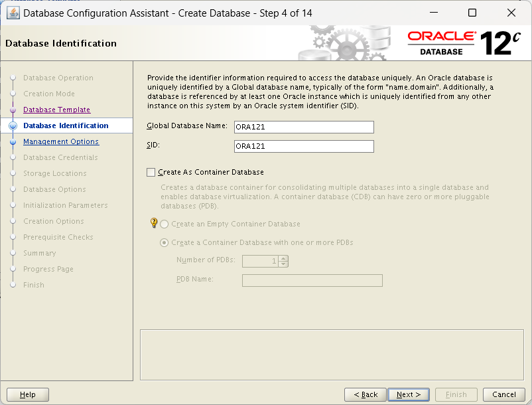Image resolution: width=532 pixels, height=405 pixels.
Task: Click the Database Identification step bullet icon
Action: click(x=13, y=125)
